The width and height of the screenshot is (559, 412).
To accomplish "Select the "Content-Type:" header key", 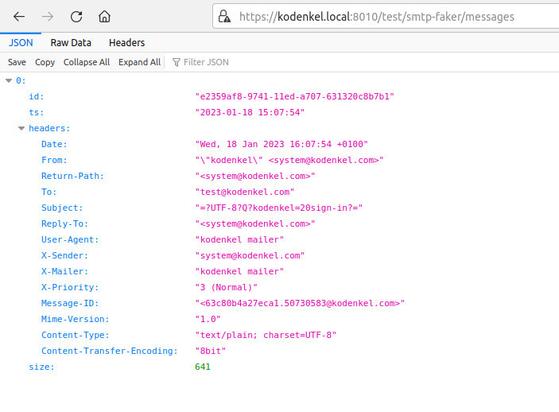I will point(75,335).
